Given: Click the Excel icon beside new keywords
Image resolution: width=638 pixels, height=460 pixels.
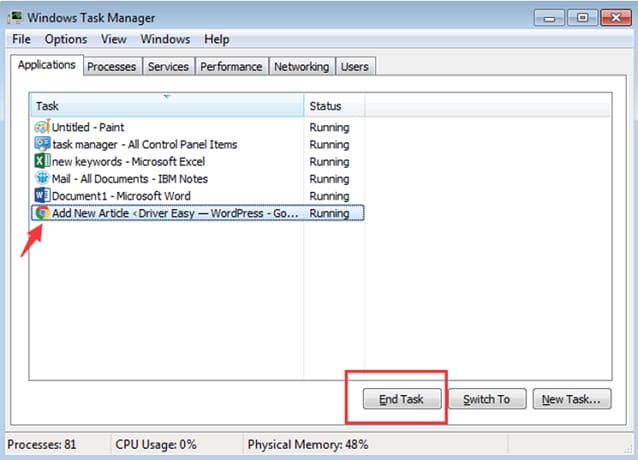Looking at the screenshot, I should 42,161.
